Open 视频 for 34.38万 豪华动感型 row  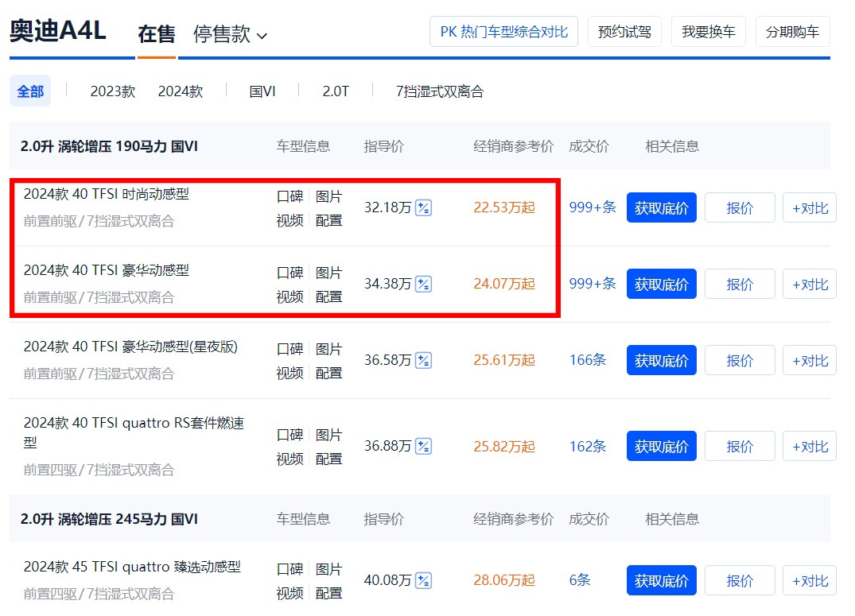click(290, 297)
